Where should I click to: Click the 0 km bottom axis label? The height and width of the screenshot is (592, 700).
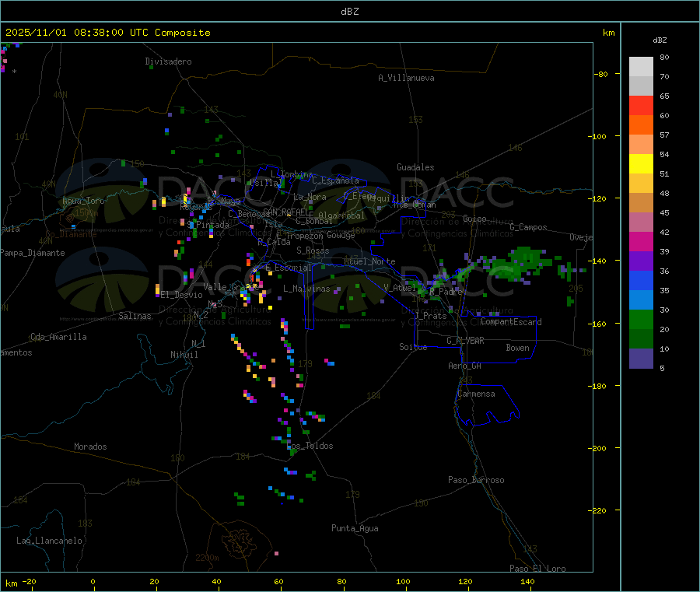point(93,581)
